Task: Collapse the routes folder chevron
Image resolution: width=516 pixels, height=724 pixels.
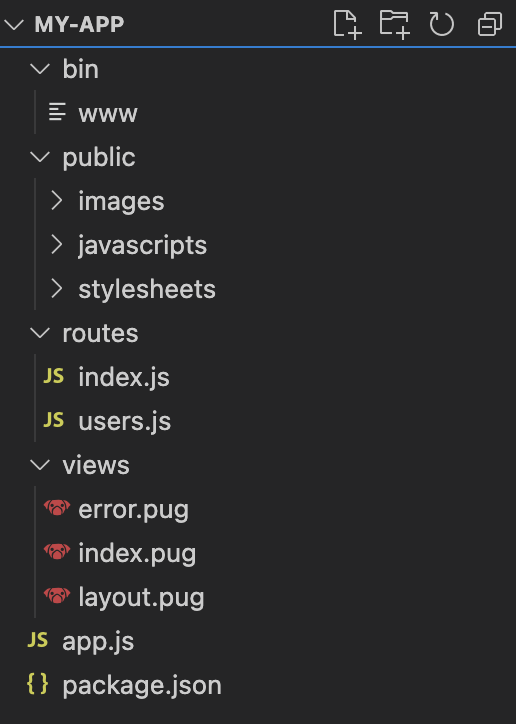Action: (40, 333)
